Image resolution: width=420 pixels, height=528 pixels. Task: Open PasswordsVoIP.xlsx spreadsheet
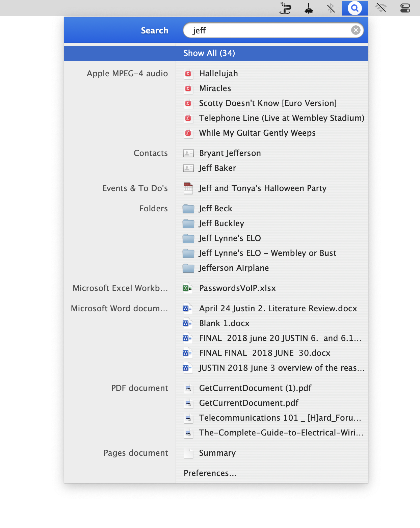237,288
